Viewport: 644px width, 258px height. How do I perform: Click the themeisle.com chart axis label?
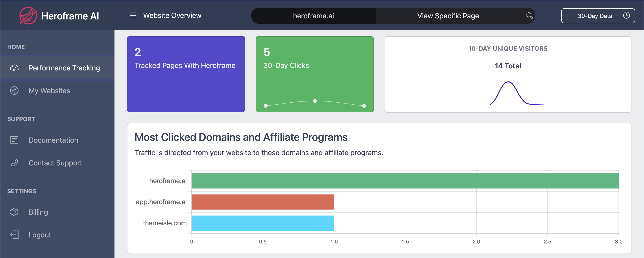[x=165, y=223]
